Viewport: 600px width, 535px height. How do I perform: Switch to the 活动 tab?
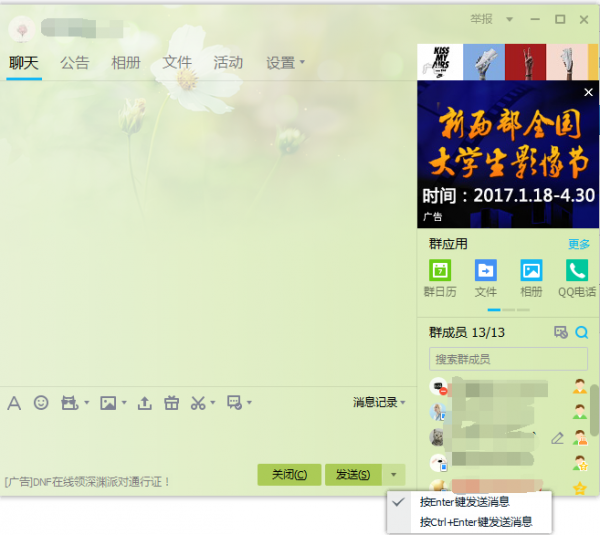228,63
